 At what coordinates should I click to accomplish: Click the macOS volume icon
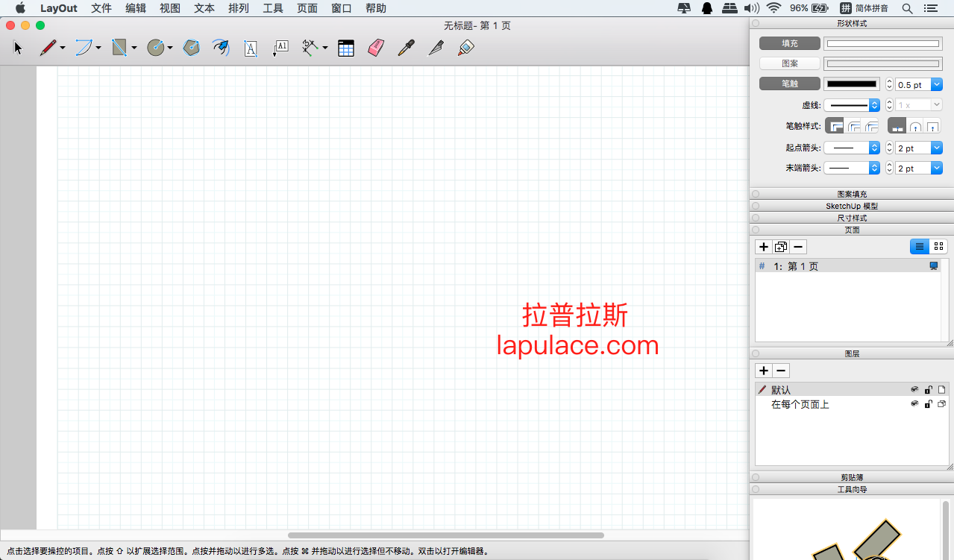coord(752,8)
